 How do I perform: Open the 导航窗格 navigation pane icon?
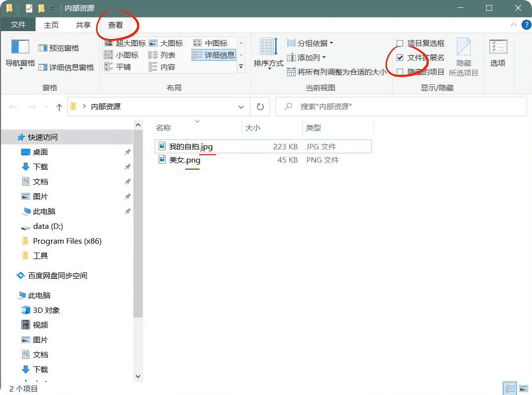point(20,47)
